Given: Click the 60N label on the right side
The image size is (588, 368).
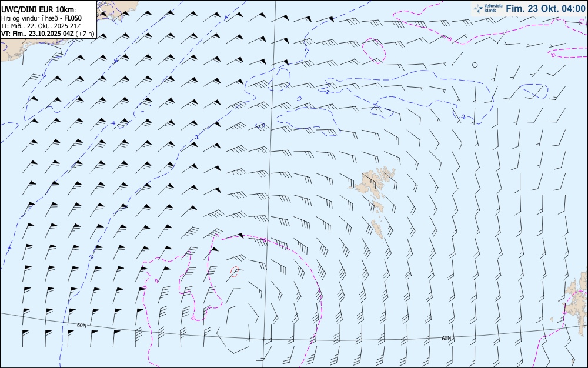Looking at the screenshot, I should tap(446, 338).
